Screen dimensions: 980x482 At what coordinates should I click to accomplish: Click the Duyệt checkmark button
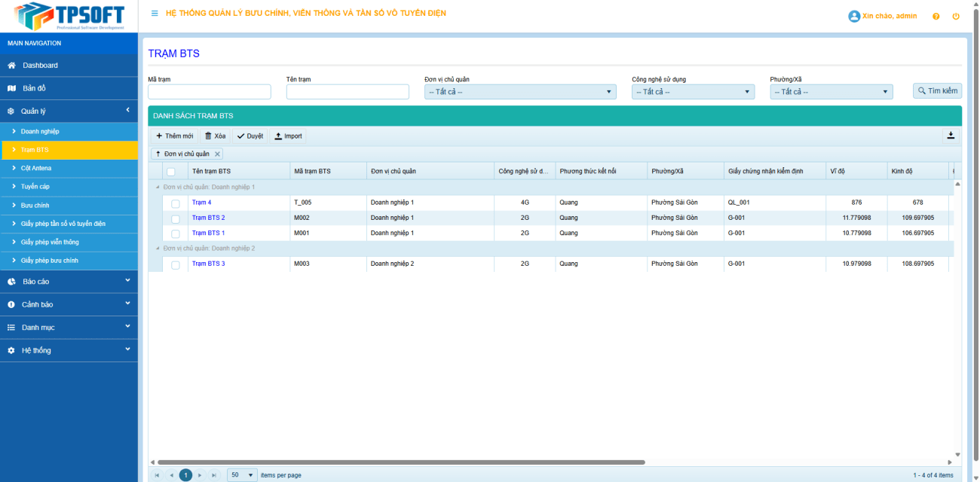tap(250, 136)
